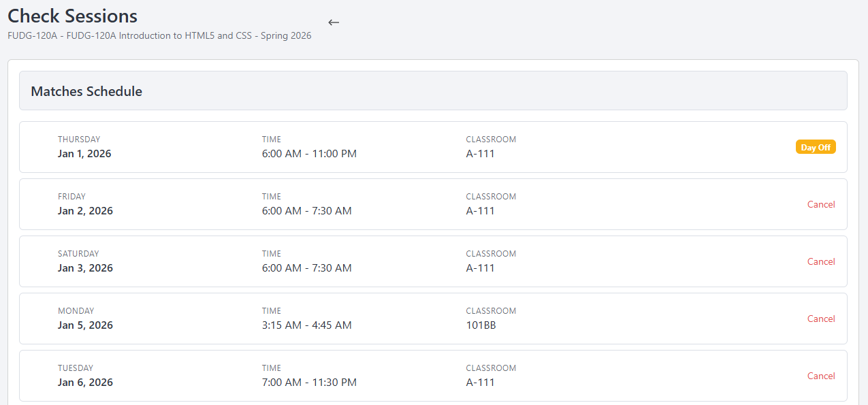Select the Matches Schedule header
868x405 pixels.
86,91
